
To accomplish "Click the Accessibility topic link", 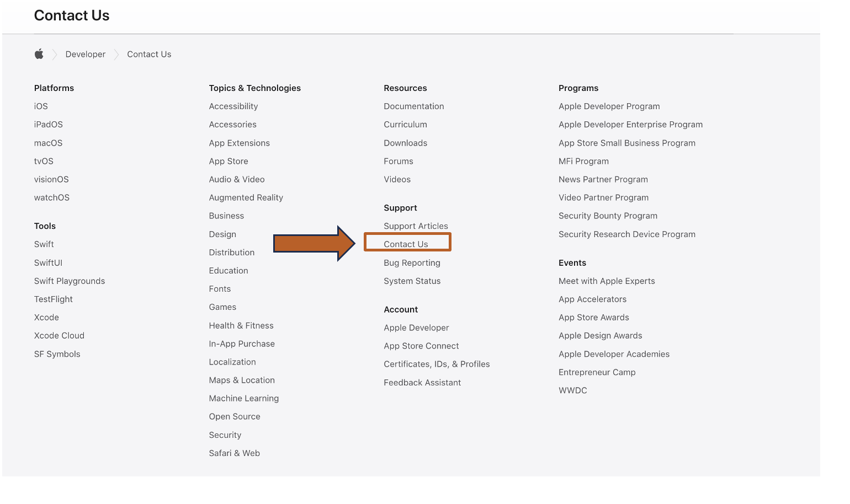I will (233, 106).
